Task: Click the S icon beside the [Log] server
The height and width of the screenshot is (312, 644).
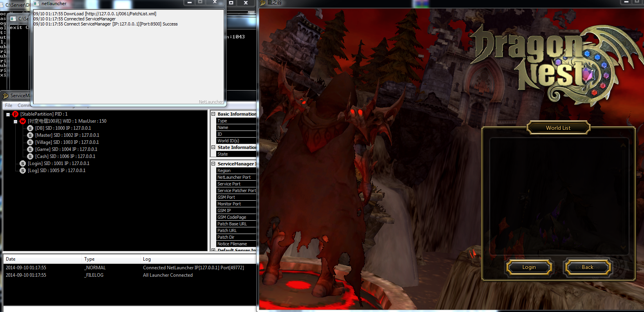Action: click(23, 171)
